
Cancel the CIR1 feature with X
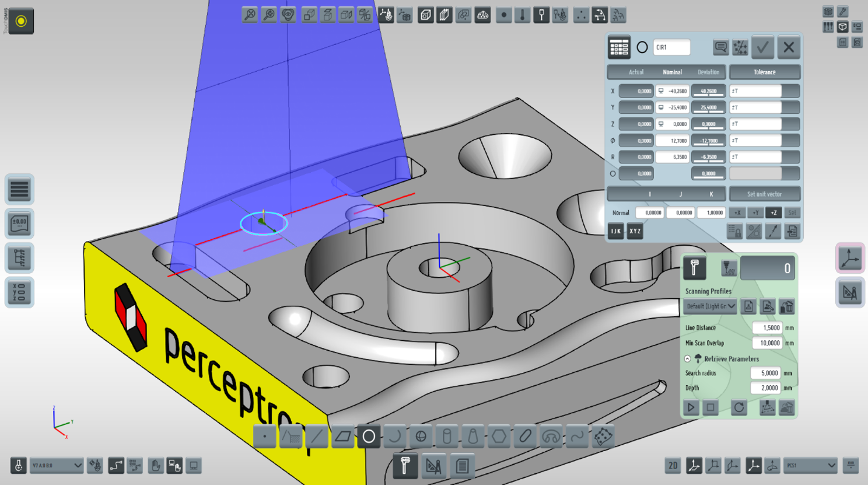789,47
